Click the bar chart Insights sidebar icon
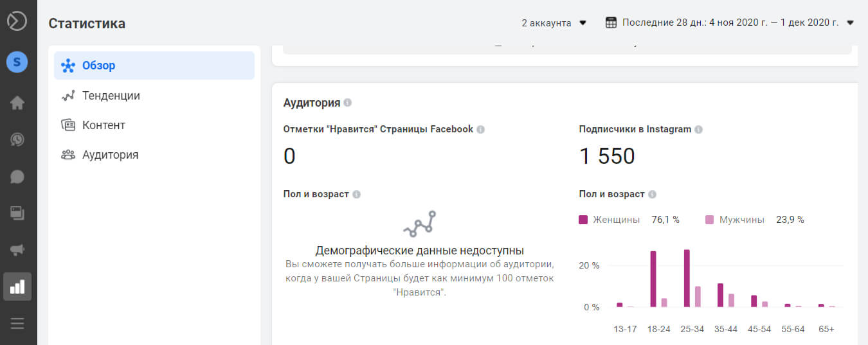This screenshot has height=345, width=868. point(17,287)
